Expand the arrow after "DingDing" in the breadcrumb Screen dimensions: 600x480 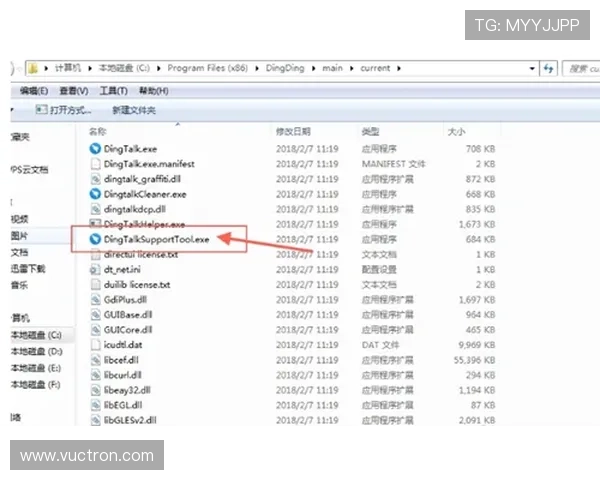pos(312,68)
